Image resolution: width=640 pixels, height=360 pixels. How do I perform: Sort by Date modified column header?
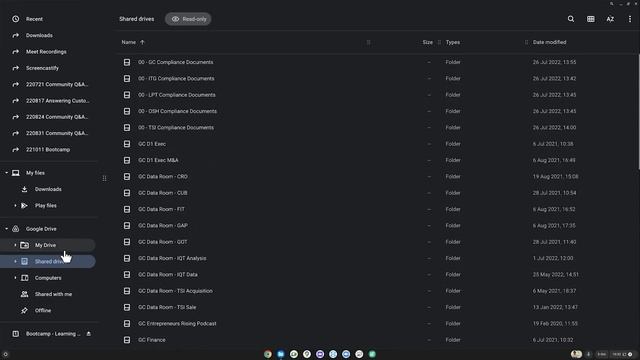tap(549, 42)
